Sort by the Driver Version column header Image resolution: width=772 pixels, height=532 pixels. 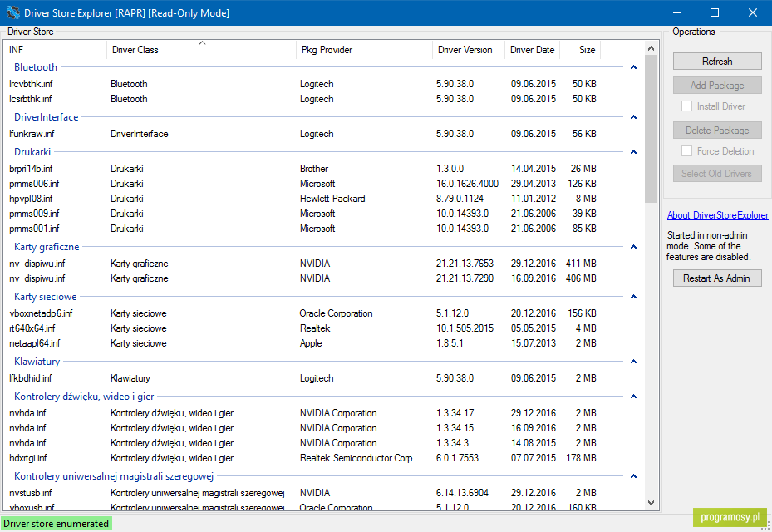pos(469,50)
